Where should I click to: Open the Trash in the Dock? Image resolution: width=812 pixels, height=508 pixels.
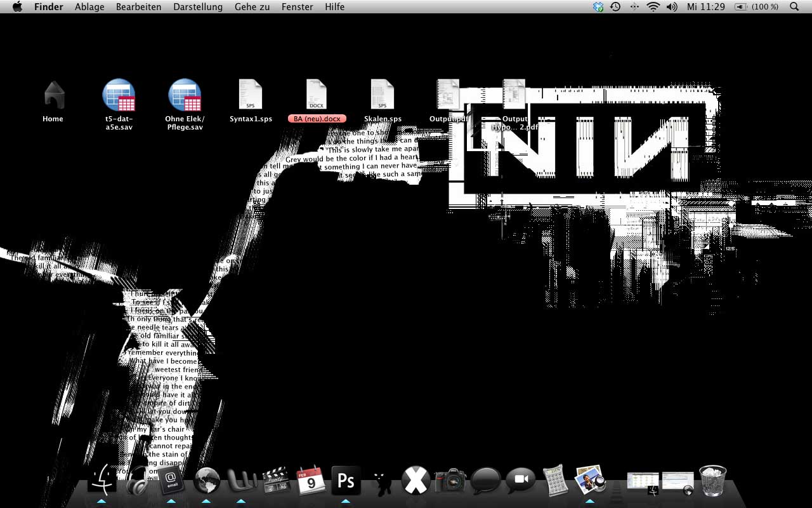[713, 481]
